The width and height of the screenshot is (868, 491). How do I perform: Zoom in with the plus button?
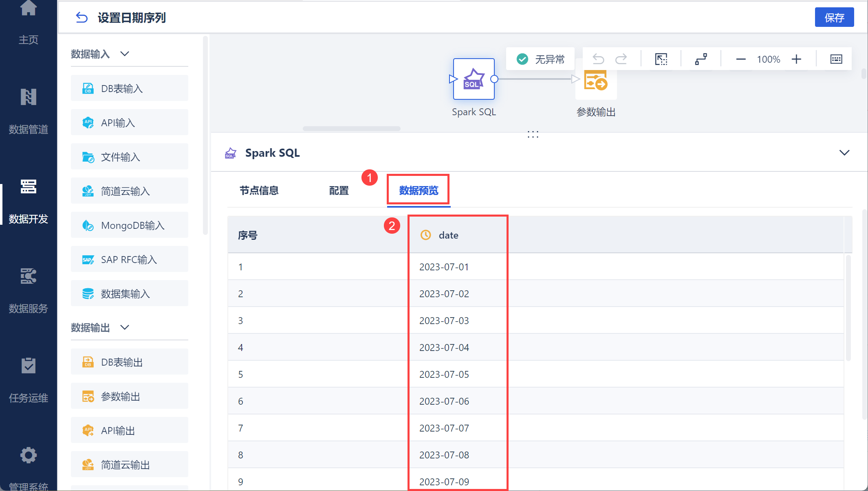click(796, 59)
